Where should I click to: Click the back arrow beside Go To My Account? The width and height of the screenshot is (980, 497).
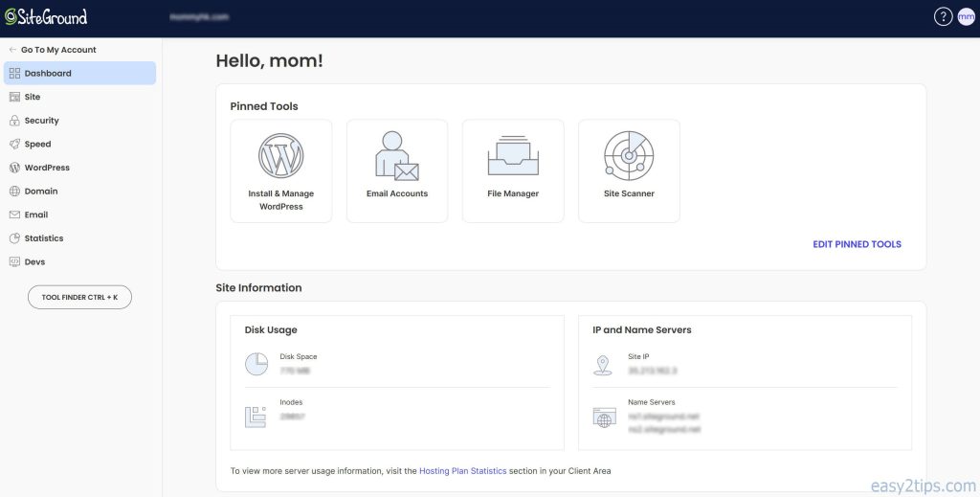coord(12,50)
